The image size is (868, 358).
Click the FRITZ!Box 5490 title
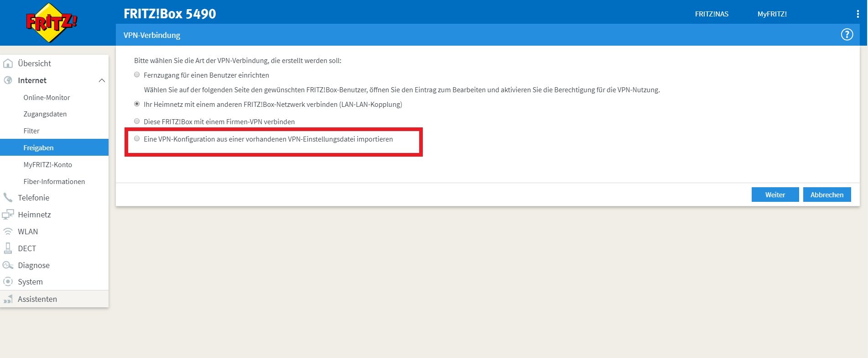pos(170,14)
